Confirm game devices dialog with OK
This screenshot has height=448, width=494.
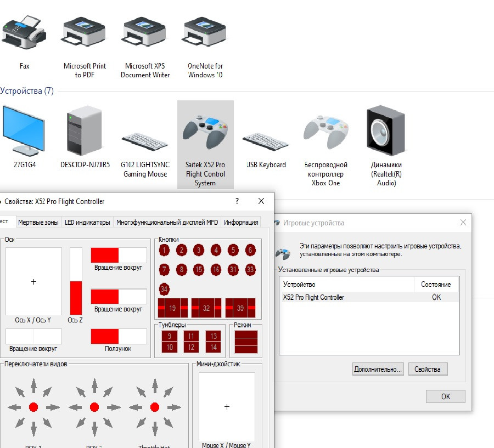(x=446, y=396)
